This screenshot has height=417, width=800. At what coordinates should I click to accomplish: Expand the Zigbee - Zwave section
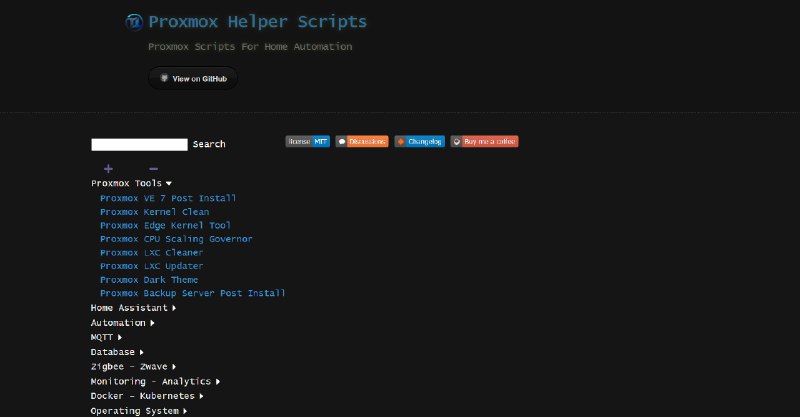point(133,366)
